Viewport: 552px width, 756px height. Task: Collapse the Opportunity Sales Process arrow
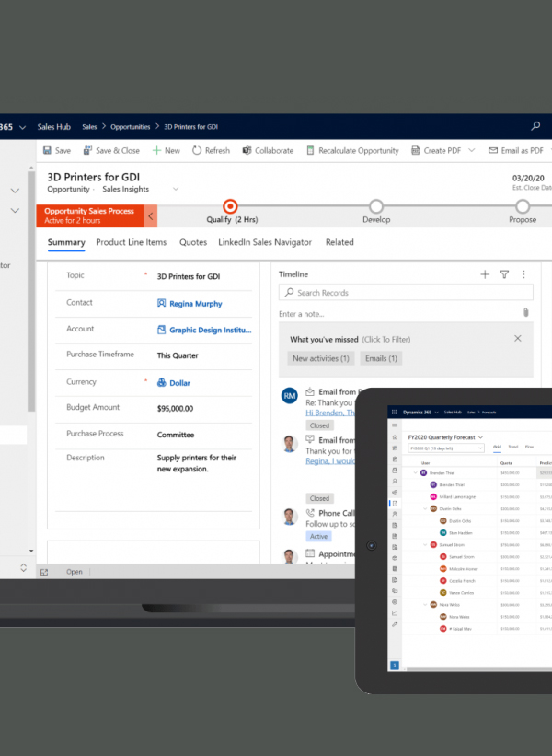(x=150, y=216)
